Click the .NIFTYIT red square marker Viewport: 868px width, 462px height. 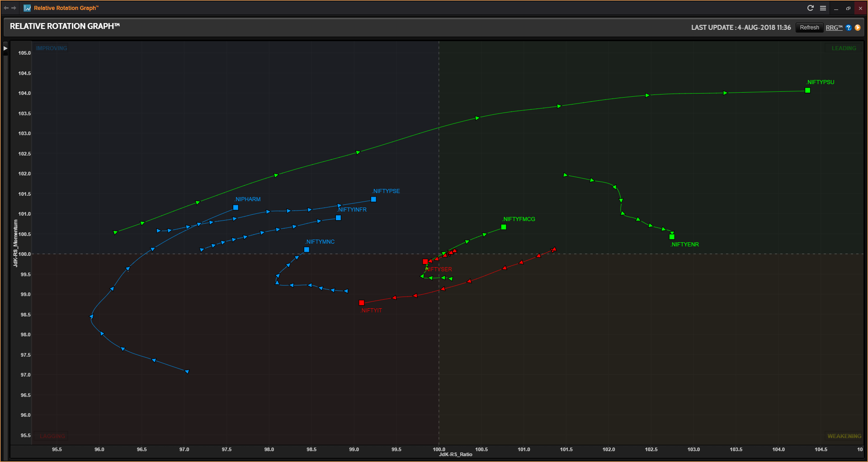[x=362, y=303]
